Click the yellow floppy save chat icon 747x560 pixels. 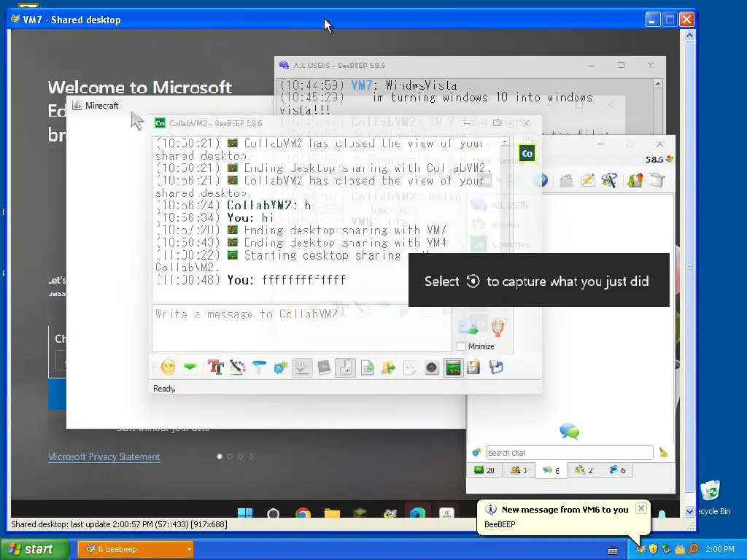[x=473, y=367]
